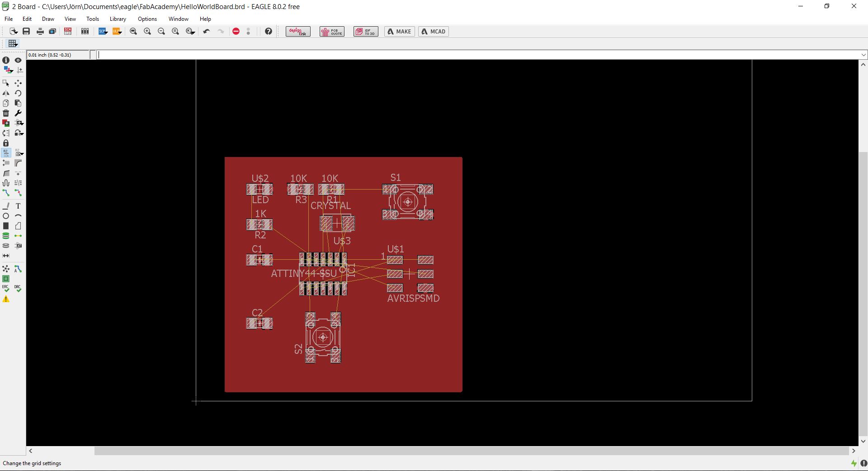Viewport: 868px width, 471px height.
Task: Stop command with red cancel icon
Action: (x=236, y=31)
